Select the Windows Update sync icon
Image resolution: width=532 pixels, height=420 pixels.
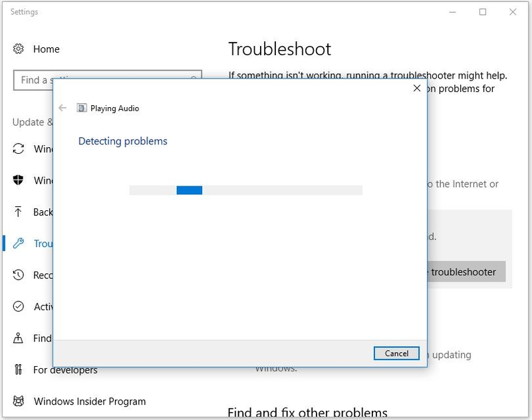tap(19, 148)
